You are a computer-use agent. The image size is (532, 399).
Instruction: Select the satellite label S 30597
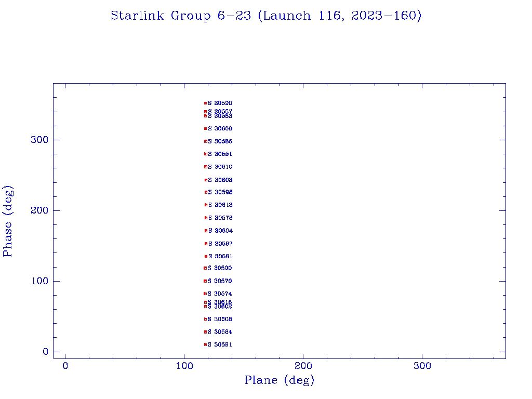coord(220,244)
